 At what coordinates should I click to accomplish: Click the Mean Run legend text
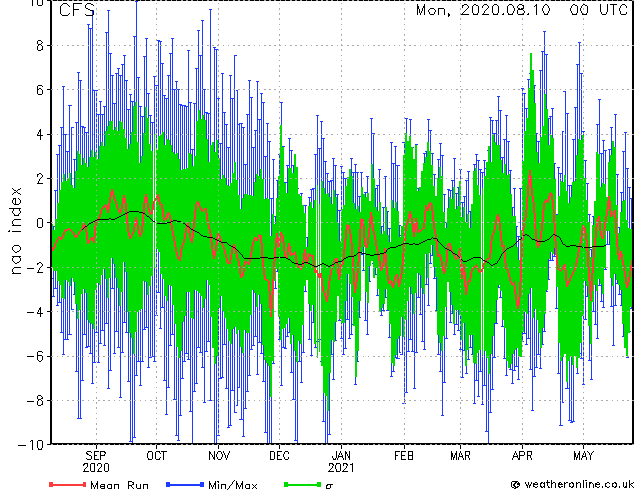click(x=119, y=485)
